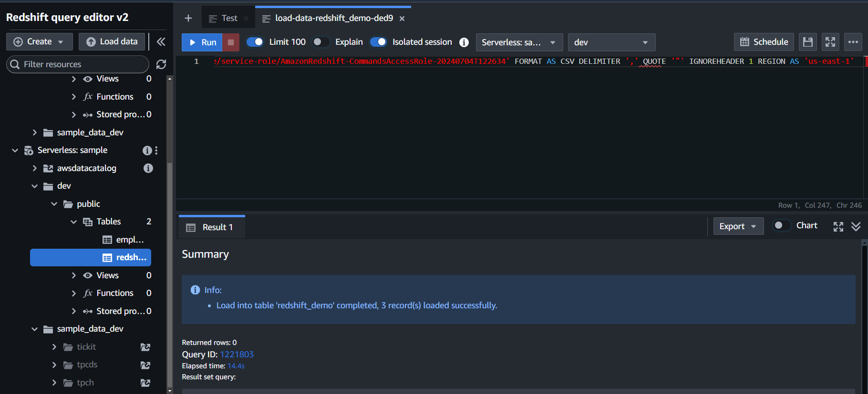Screen dimensions: 868x394
Task: Expand Stored procedures under public schema
Action: [x=73, y=311]
